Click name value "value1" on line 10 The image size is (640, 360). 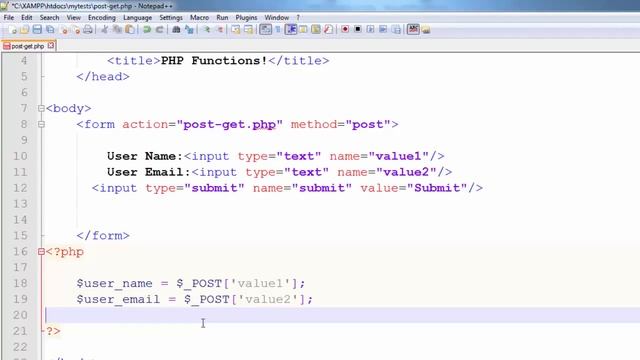(398, 156)
